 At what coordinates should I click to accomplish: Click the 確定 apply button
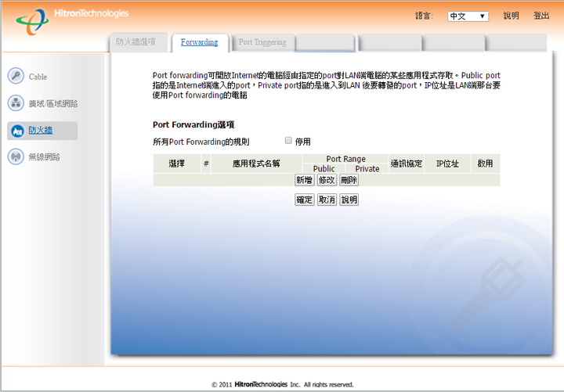point(304,200)
